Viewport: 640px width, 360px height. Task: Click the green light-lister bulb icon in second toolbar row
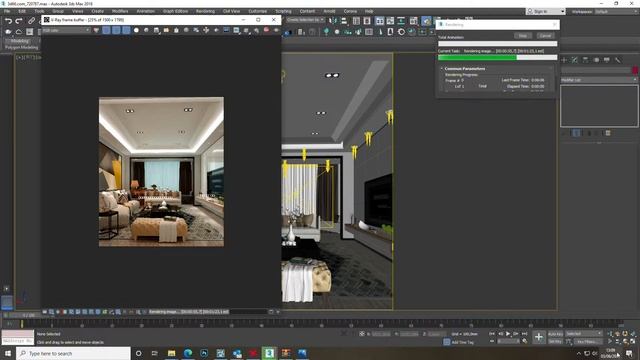point(326,31)
